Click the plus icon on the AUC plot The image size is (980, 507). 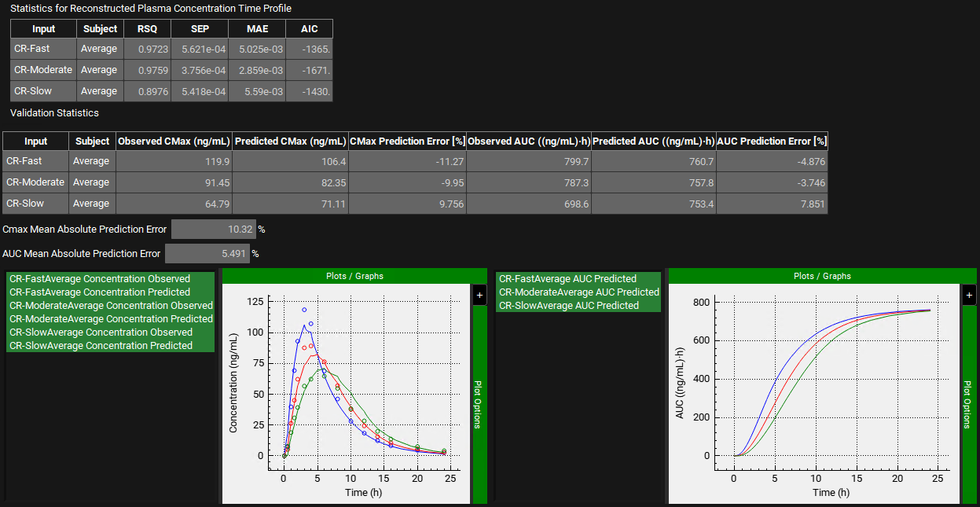tap(969, 296)
